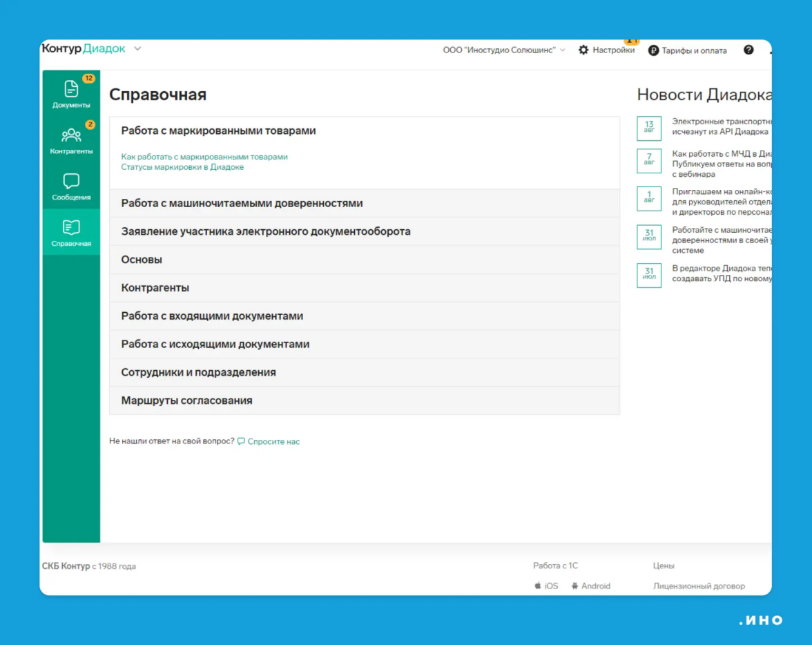Click the Контур Диадок logo

(x=84, y=48)
